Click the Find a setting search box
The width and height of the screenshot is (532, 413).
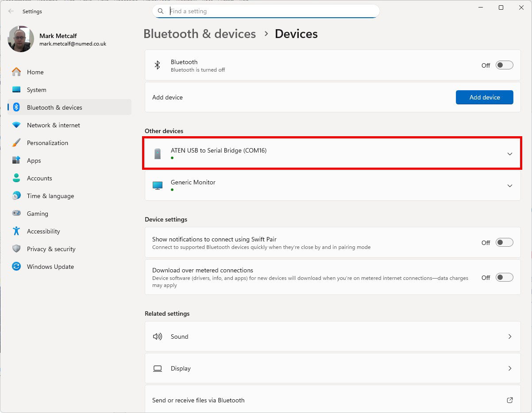[x=270, y=11]
